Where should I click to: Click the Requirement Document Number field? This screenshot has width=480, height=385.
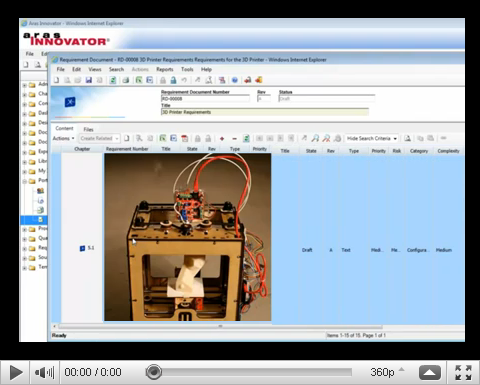[x=205, y=99]
